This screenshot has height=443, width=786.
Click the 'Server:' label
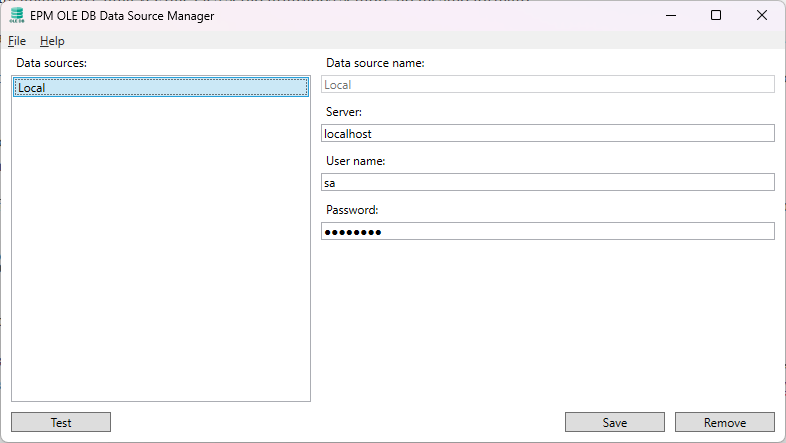click(x=344, y=112)
